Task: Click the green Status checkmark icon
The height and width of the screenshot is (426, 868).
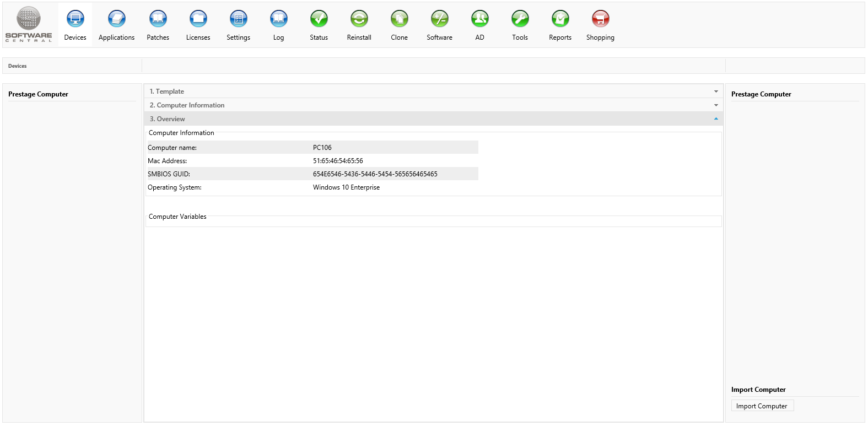Action: tap(319, 19)
